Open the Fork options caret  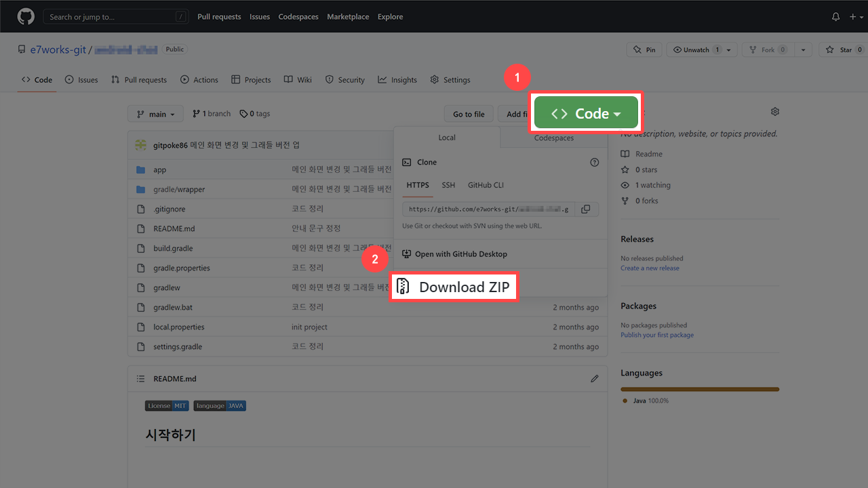[803, 50]
